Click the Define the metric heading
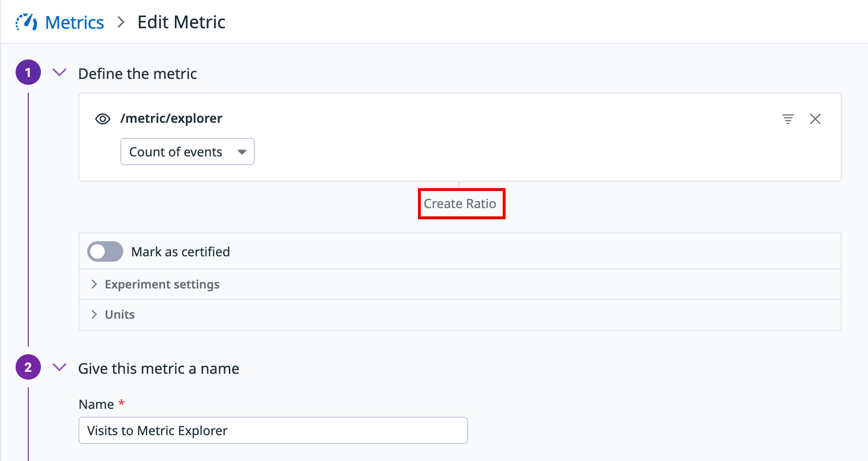 137,74
